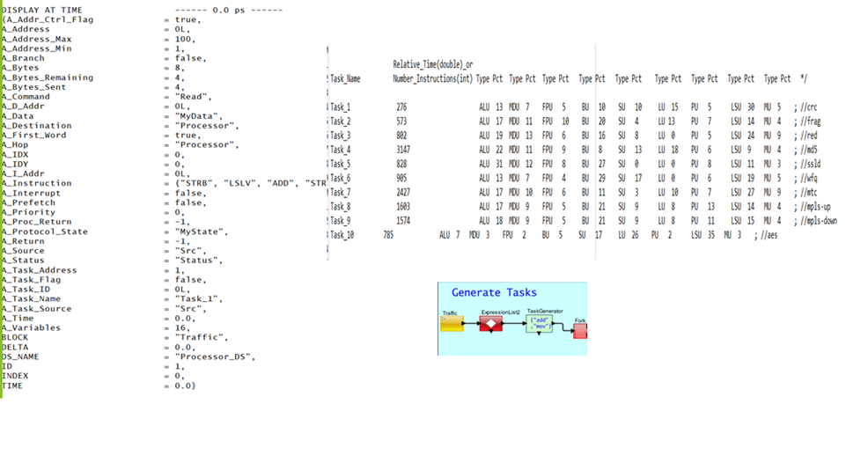
Task: Click the //mpls-down comment text
Action: [x=815, y=221]
